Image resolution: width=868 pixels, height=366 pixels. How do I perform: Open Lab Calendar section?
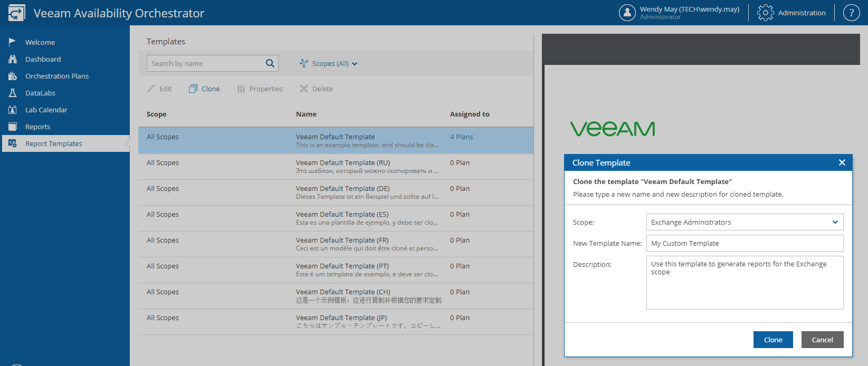(46, 110)
